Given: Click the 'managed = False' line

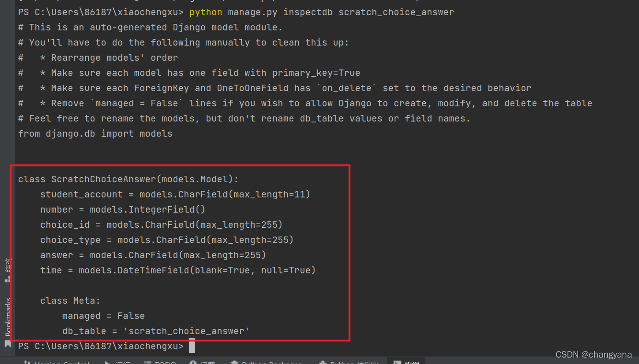Looking at the screenshot, I should [104, 316].
